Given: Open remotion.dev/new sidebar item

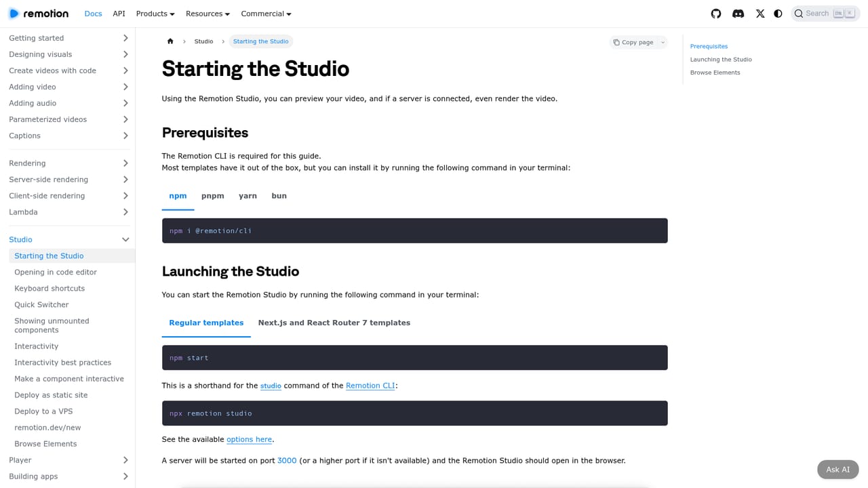Looking at the screenshot, I should [72, 428].
